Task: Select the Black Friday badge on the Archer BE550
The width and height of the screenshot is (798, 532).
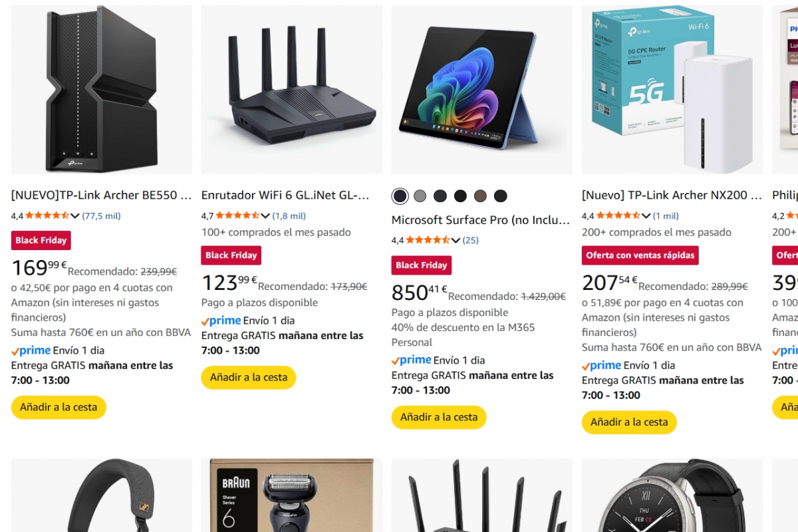Action: (x=41, y=240)
